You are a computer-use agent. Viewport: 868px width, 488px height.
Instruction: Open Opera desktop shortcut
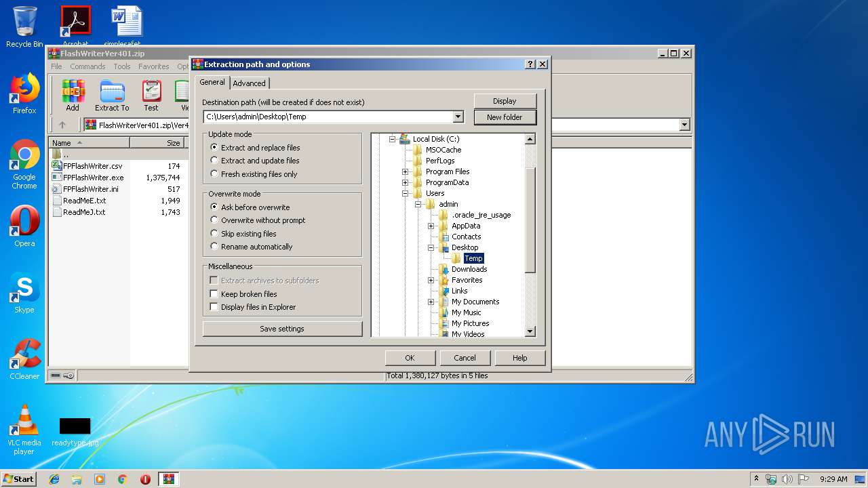(x=24, y=226)
